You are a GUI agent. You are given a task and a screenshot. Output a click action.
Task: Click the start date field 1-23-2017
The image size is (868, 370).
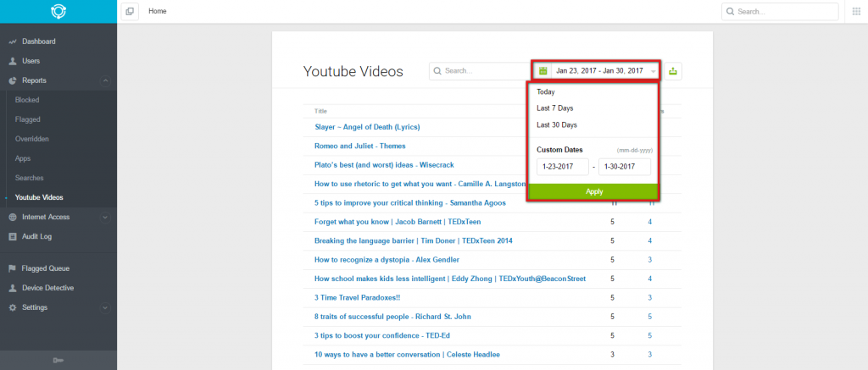click(563, 167)
